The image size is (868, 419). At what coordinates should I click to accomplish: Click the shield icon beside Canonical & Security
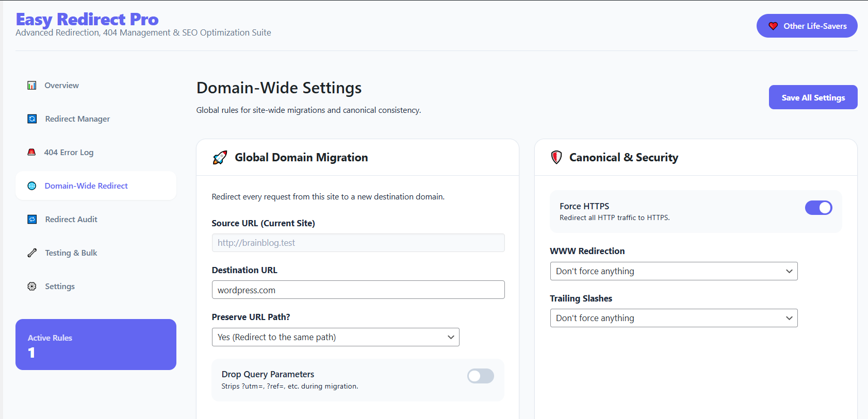tap(556, 158)
